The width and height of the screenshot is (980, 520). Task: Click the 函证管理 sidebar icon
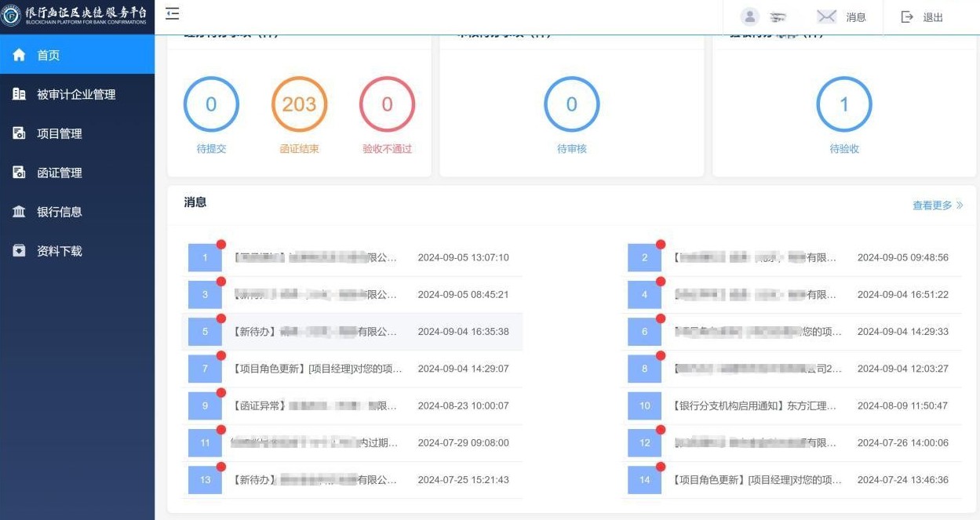click(x=20, y=173)
